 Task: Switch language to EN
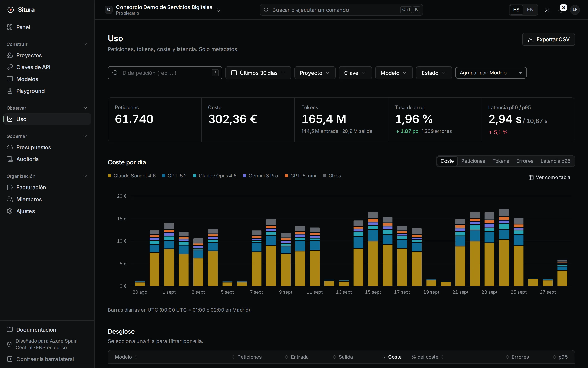530,10
